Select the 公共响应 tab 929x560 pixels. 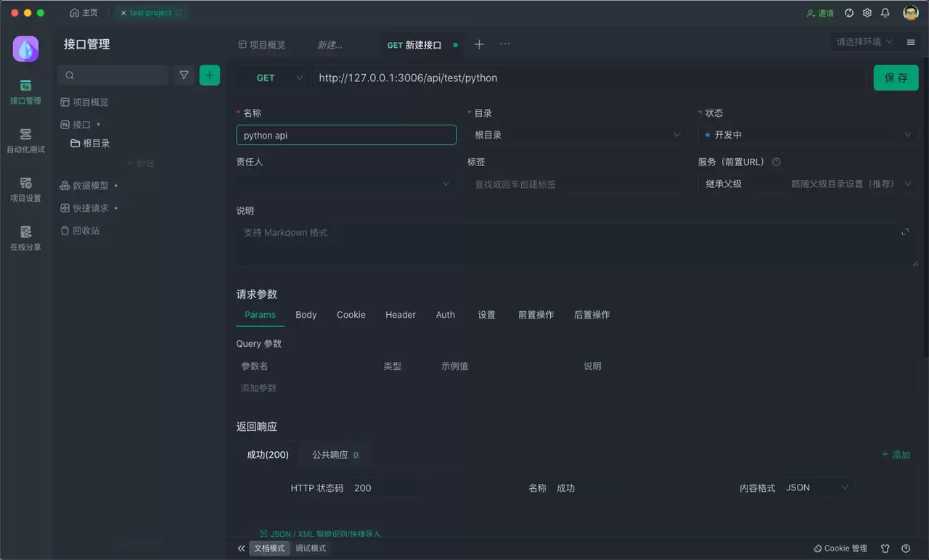coord(335,455)
